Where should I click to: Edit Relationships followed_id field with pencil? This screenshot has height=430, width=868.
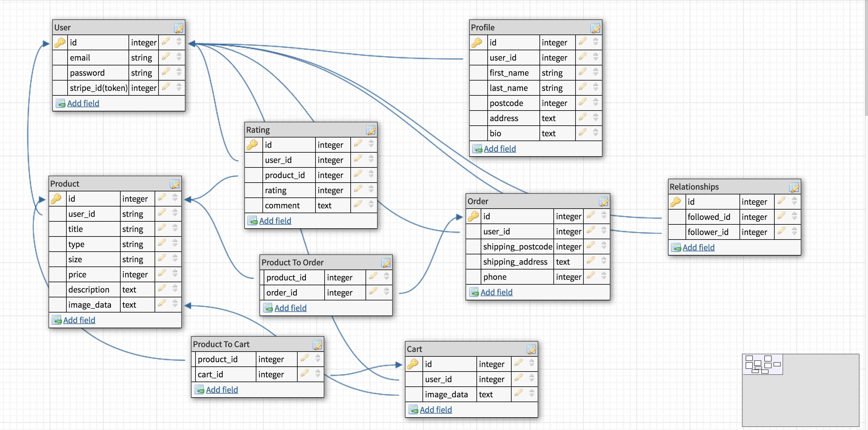coord(782,216)
